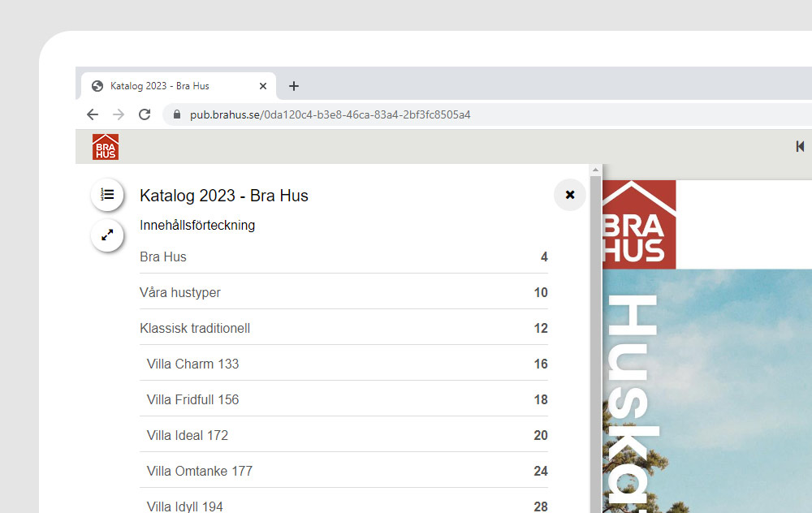This screenshot has width=812, height=513.
Task: Jump to first page with skip-back icon
Action: (x=800, y=146)
